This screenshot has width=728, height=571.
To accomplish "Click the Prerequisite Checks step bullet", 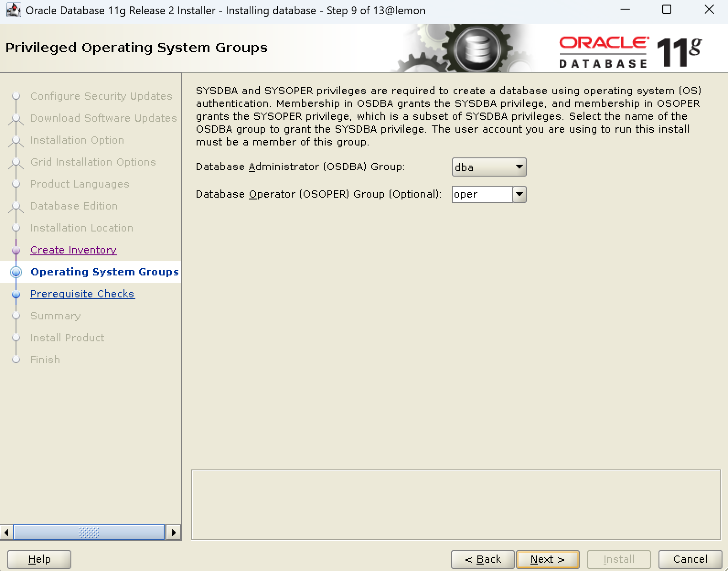I will 16,294.
